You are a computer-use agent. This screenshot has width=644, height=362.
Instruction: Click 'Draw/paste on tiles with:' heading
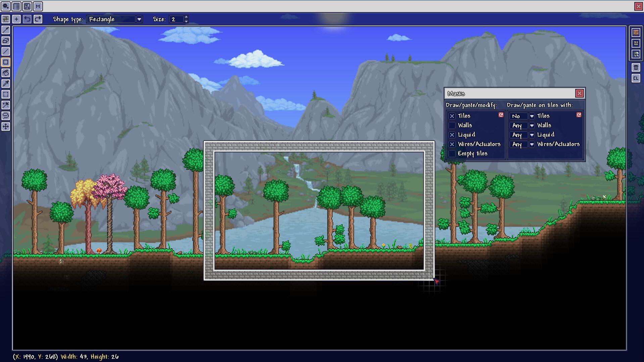click(540, 105)
